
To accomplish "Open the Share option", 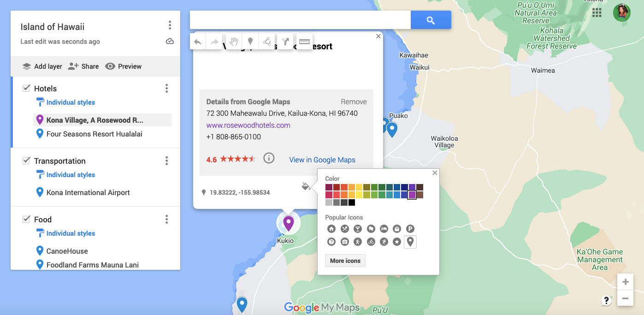I will (83, 66).
